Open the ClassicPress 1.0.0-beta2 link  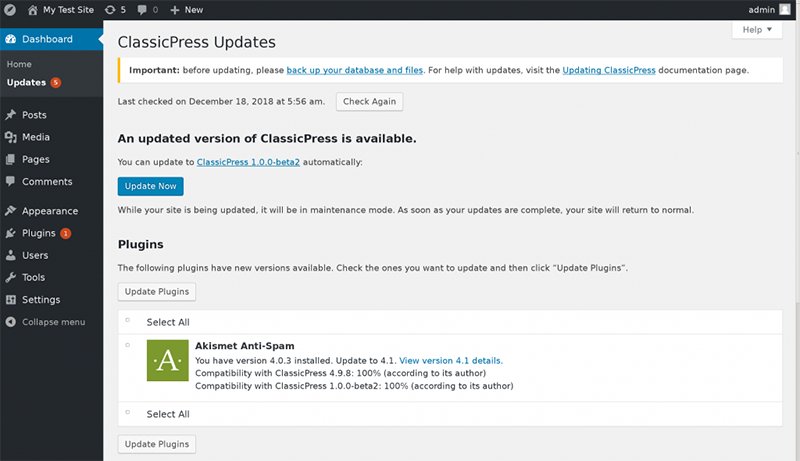248,162
